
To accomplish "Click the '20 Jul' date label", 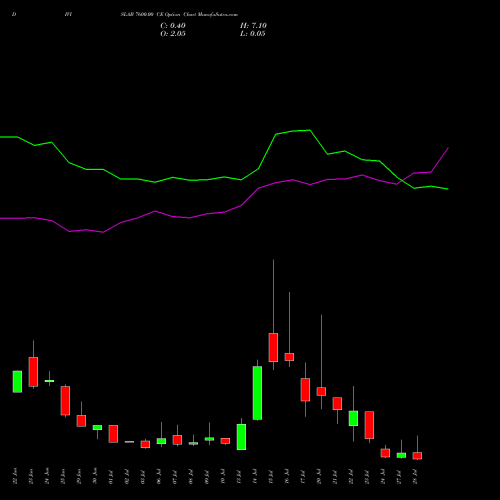I will [319, 477].
